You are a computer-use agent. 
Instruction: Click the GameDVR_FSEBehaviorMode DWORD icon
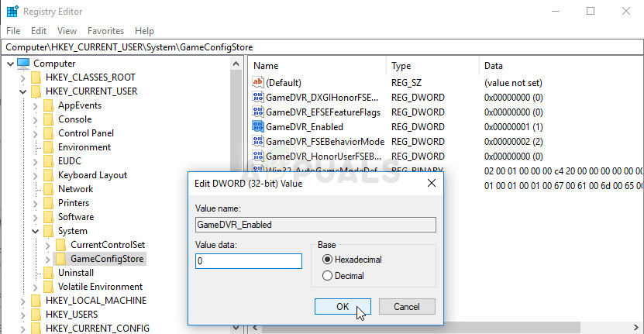(257, 141)
